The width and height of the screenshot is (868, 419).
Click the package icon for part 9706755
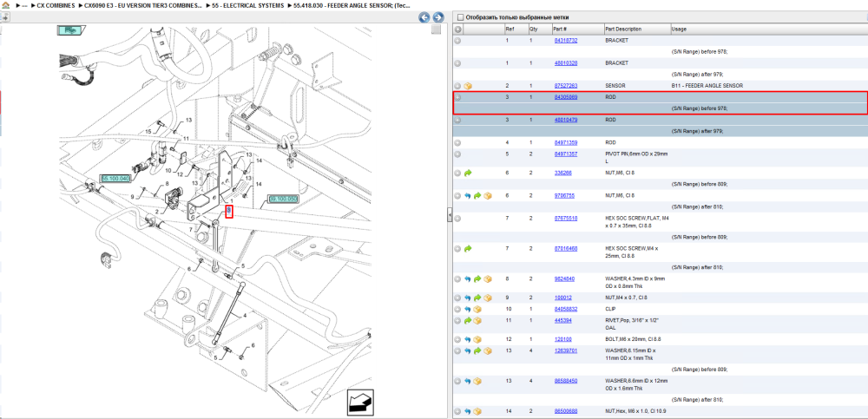[x=488, y=196]
